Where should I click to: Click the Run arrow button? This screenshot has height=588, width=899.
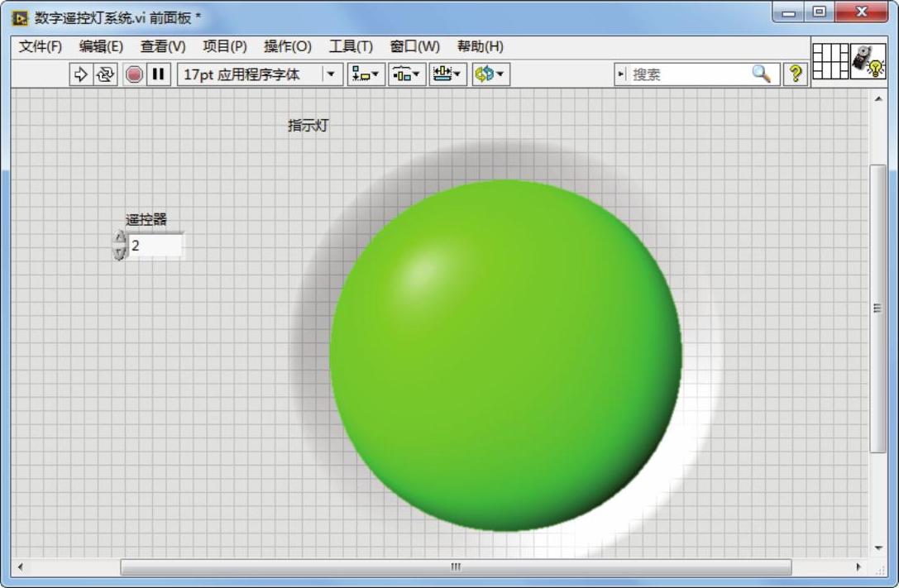tap(81, 74)
